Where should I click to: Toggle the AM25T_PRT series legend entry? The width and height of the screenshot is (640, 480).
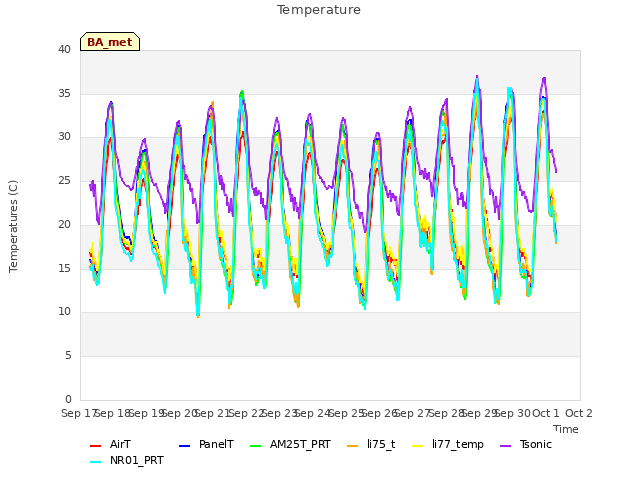(x=290, y=444)
